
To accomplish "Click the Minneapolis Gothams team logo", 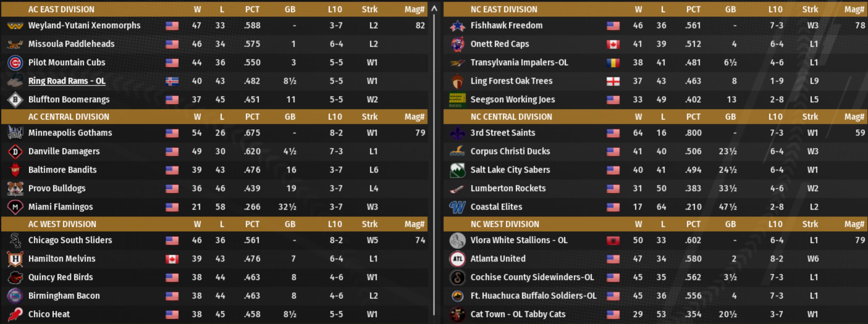I will tap(15, 133).
